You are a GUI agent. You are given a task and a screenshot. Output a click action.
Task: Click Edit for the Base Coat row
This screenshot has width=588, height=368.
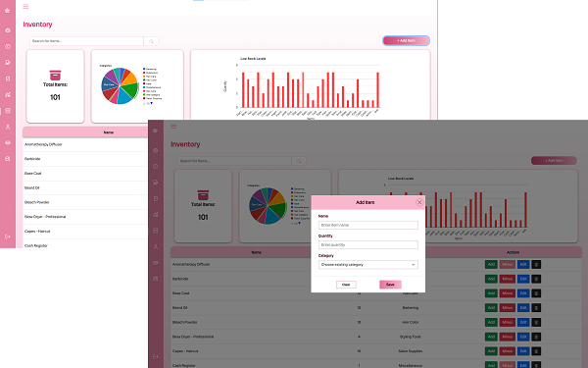523,293
